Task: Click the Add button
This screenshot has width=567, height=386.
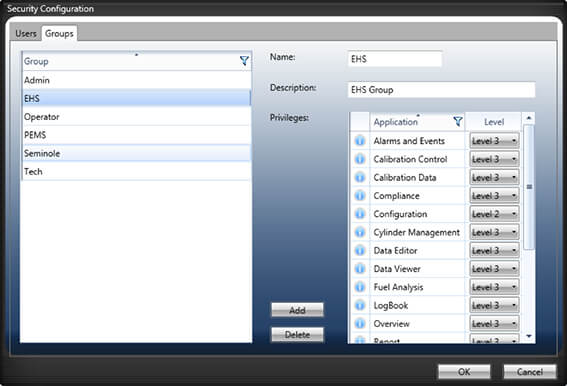Action: 297,310
